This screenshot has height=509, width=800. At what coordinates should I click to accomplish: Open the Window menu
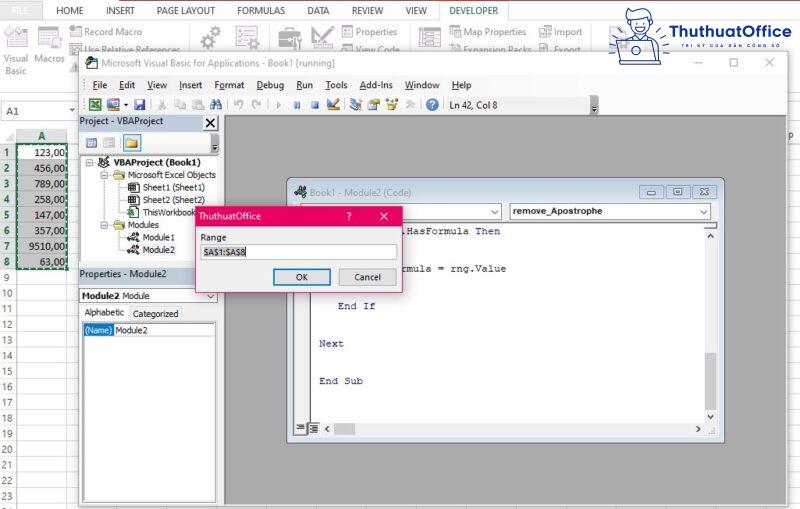tap(422, 85)
